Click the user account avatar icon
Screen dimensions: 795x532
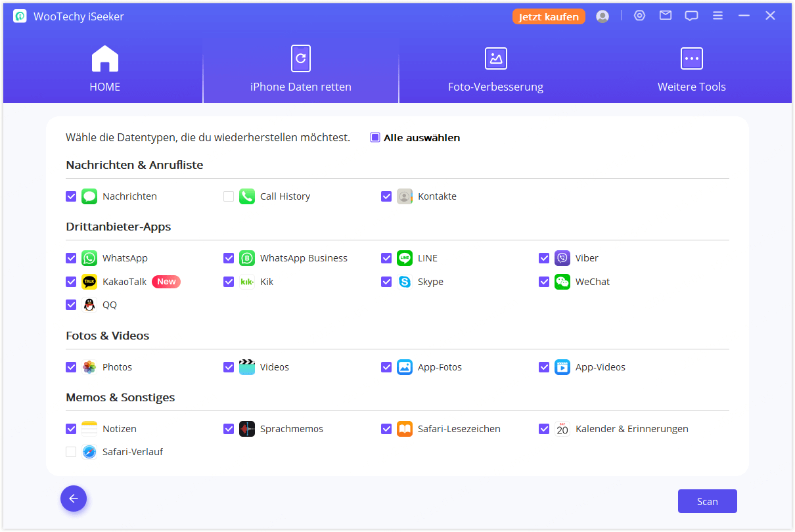(x=602, y=16)
